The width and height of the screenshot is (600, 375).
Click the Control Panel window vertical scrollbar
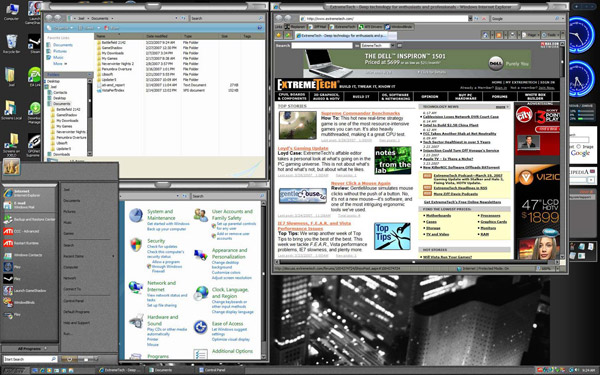click(264, 280)
